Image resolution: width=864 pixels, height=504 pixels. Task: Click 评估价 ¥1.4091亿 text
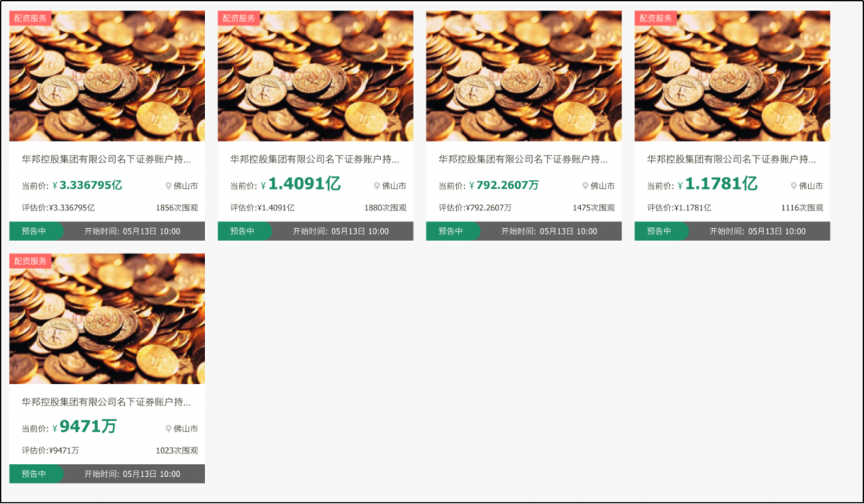(262, 208)
